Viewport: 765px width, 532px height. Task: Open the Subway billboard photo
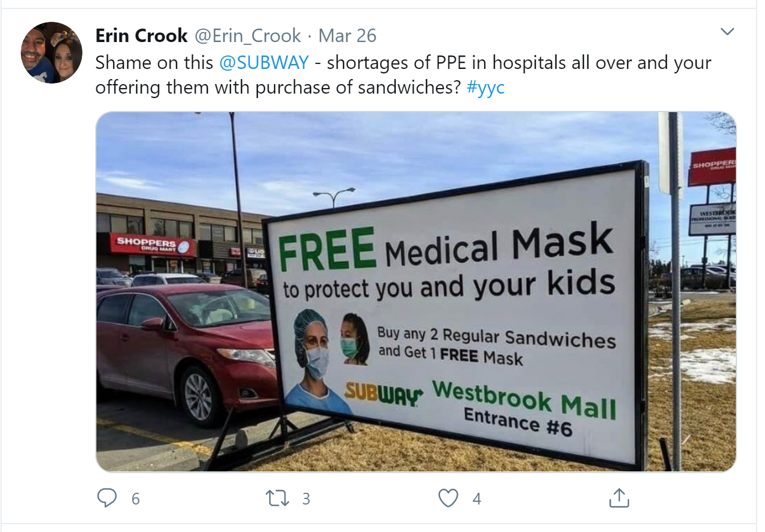pos(416,292)
